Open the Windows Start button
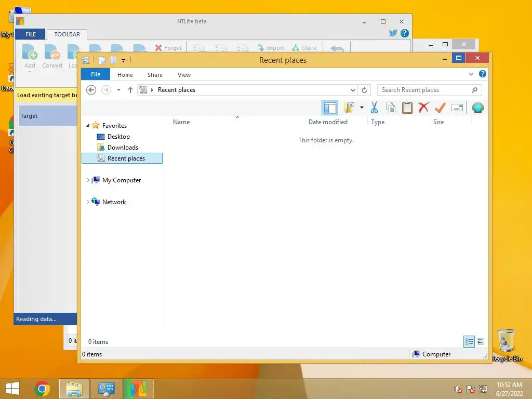The width and height of the screenshot is (532, 399). pyautogui.click(x=12, y=389)
